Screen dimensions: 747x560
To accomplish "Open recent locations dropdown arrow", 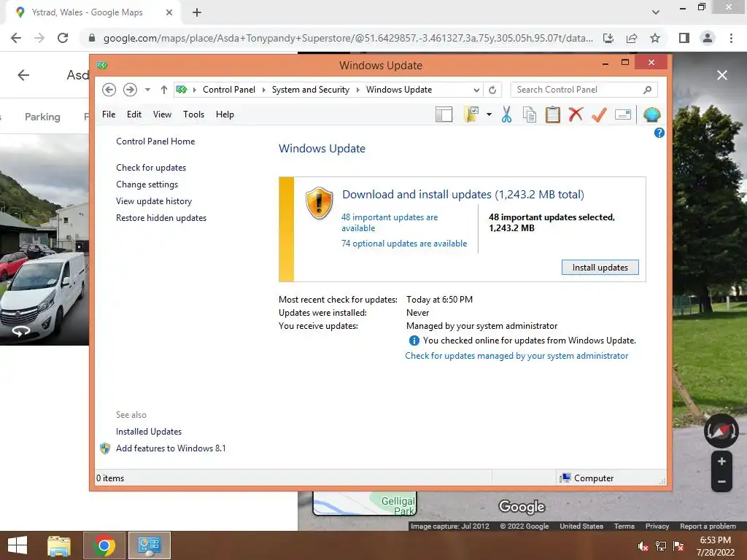I will [147, 90].
